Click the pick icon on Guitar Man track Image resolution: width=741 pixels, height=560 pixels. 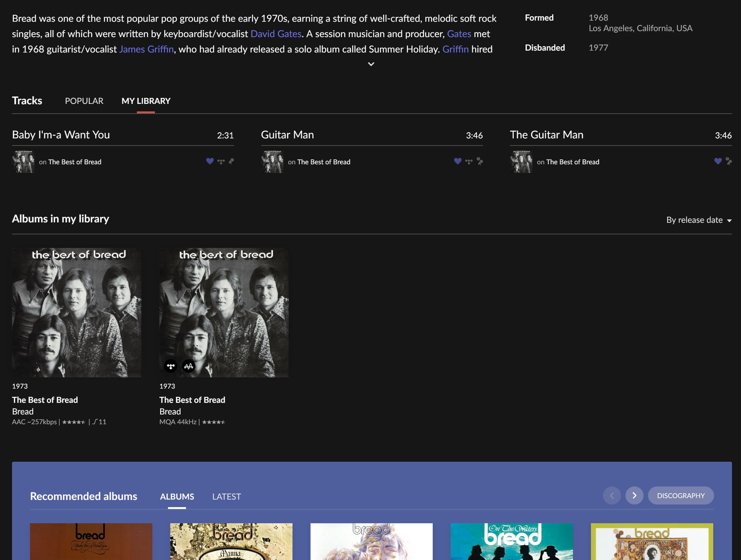pyautogui.click(x=480, y=161)
